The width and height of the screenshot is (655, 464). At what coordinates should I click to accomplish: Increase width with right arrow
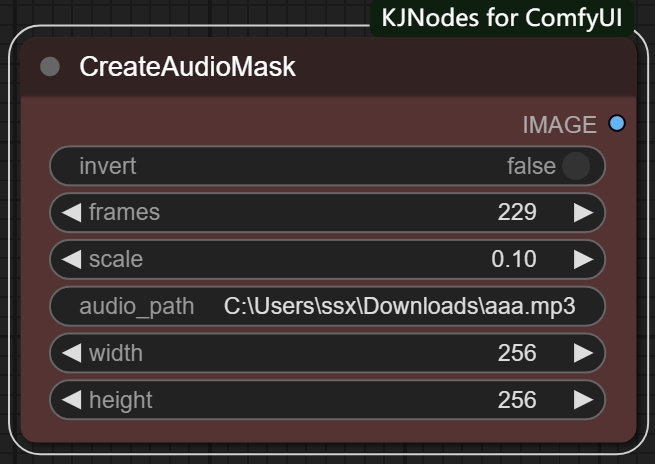[x=583, y=353]
